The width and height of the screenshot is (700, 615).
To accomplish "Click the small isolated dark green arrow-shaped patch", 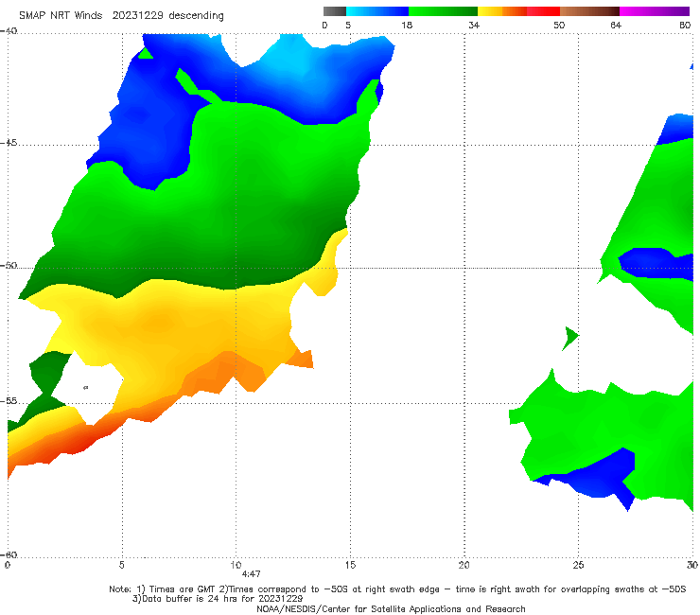I will point(570,338).
